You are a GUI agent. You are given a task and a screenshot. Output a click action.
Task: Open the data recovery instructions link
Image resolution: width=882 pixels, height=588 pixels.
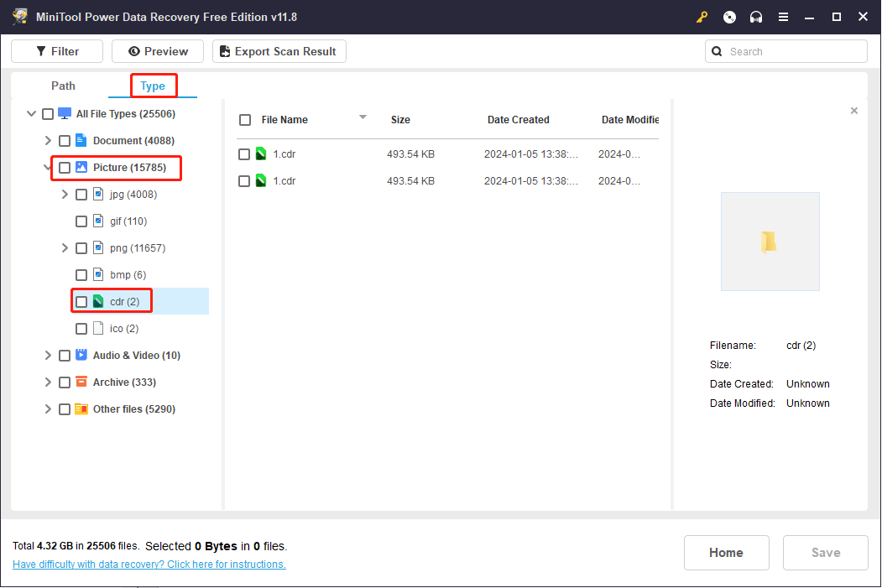tap(149, 565)
